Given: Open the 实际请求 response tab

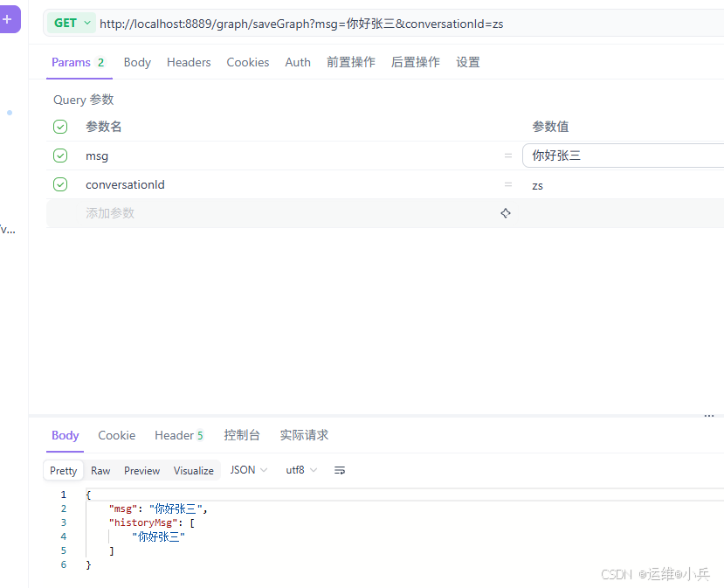Looking at the screenshot, I should [304, 435].
